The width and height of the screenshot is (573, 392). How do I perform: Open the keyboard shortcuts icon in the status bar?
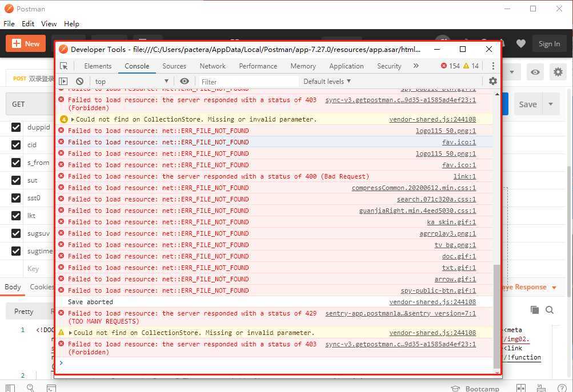click(x=541, y=388)
